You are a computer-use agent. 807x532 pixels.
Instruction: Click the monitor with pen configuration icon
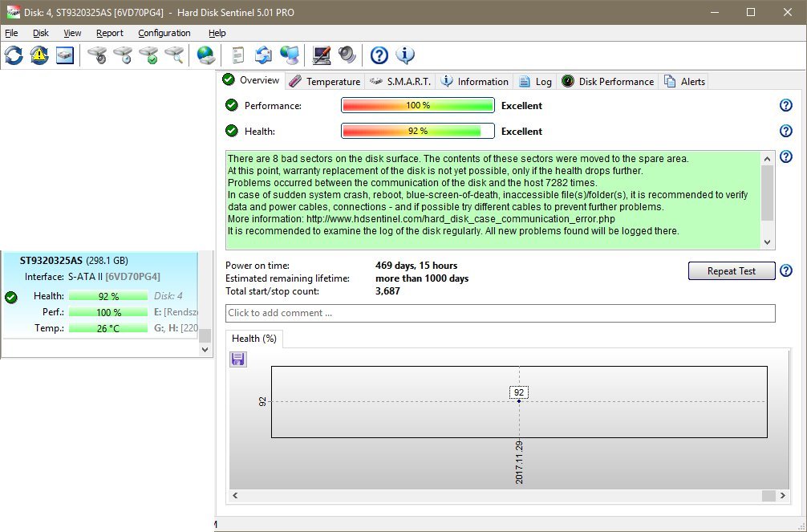point(322,55)
